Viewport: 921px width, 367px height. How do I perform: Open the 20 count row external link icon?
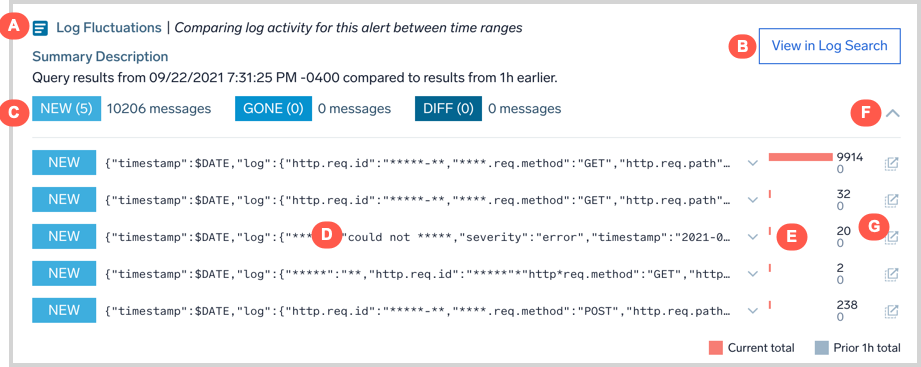click(x=892, y=237)
